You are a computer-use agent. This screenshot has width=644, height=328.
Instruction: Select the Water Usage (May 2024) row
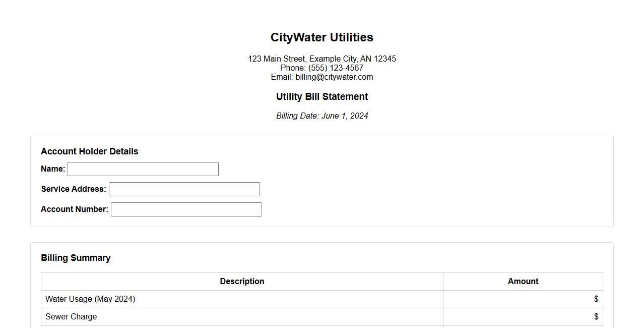(90, 299)
